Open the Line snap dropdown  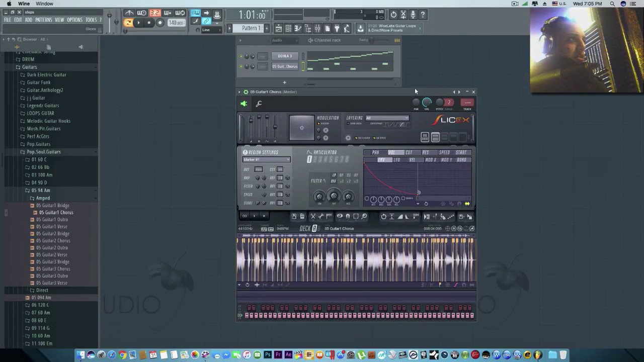211,30
